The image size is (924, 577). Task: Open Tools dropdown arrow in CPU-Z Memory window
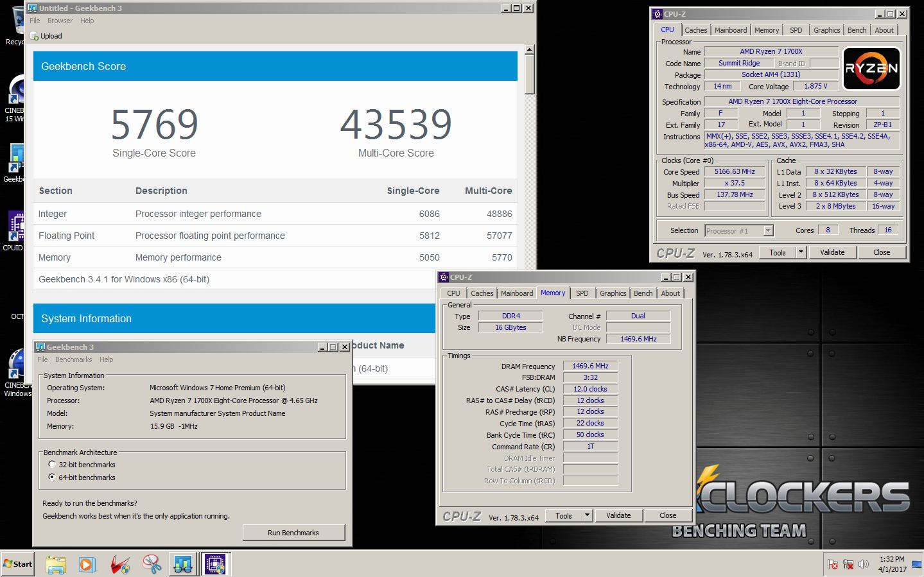click(x=587, y=515)
